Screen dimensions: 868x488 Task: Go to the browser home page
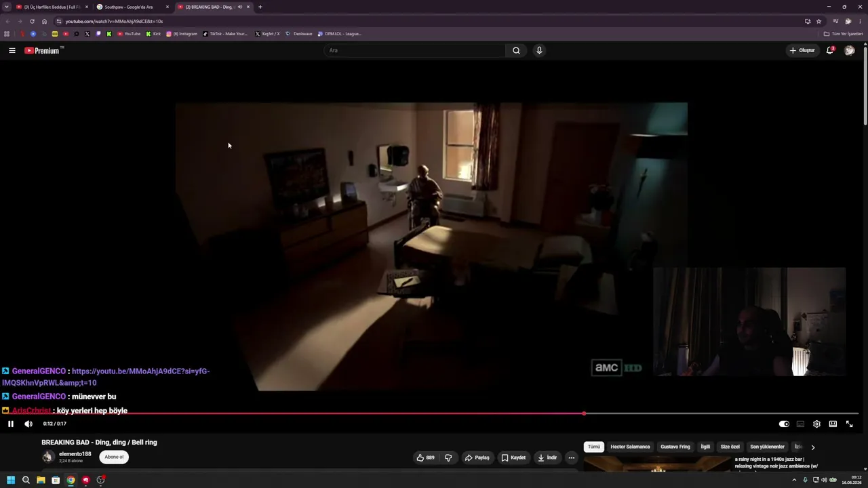point(45,21)
